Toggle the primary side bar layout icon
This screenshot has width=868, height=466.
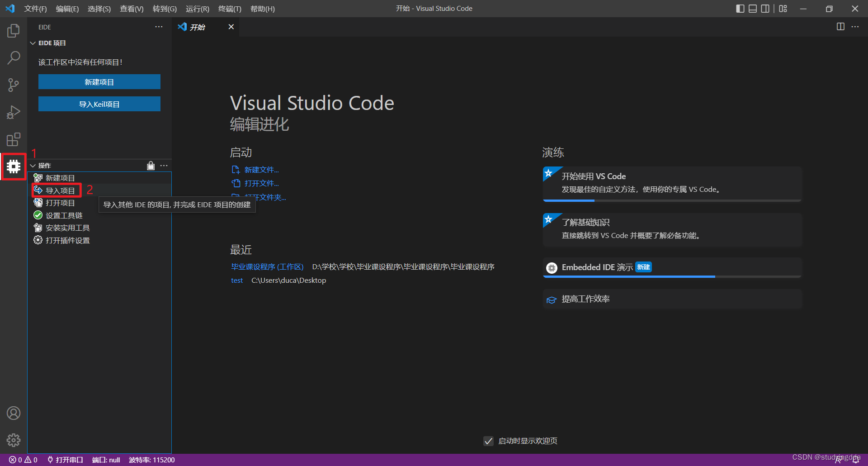pyautogui.click(x=740, y=9)
